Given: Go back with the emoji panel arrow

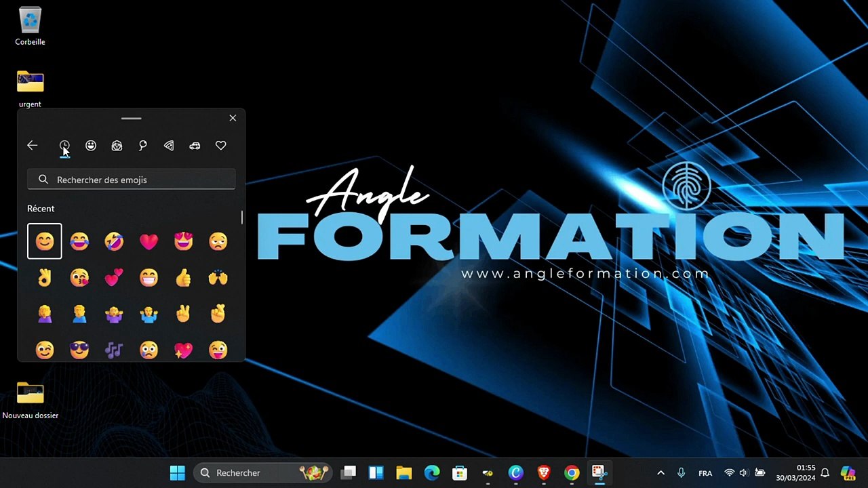Looking at the screenshot, I should [x=32, y=146].
